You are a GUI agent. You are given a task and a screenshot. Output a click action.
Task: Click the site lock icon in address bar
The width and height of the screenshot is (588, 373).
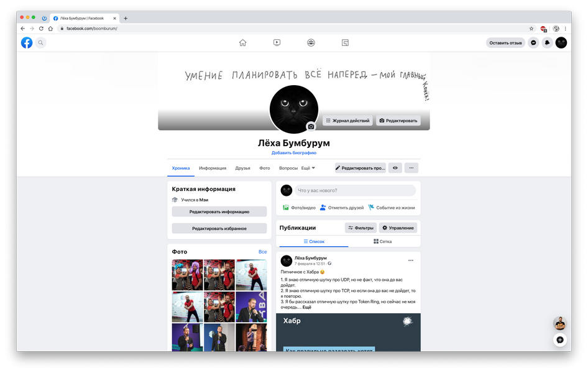click(x=62, y=29)
